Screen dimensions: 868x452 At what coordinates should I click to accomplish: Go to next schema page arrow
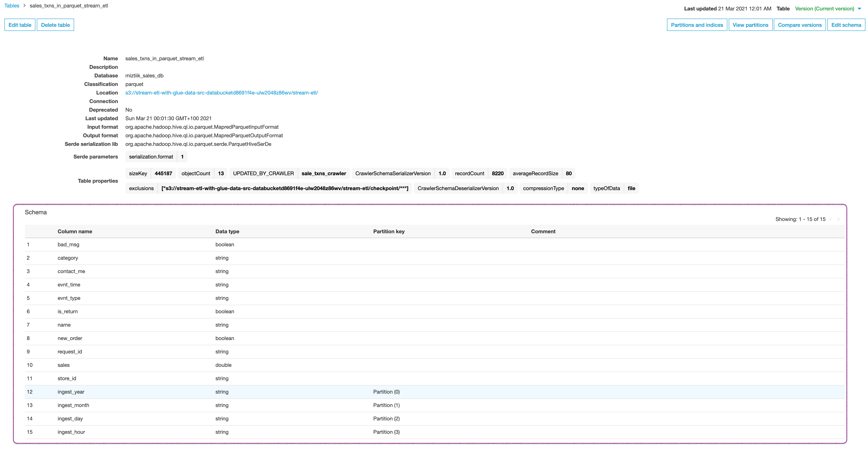pyautogui.click(x=838, y=219)
